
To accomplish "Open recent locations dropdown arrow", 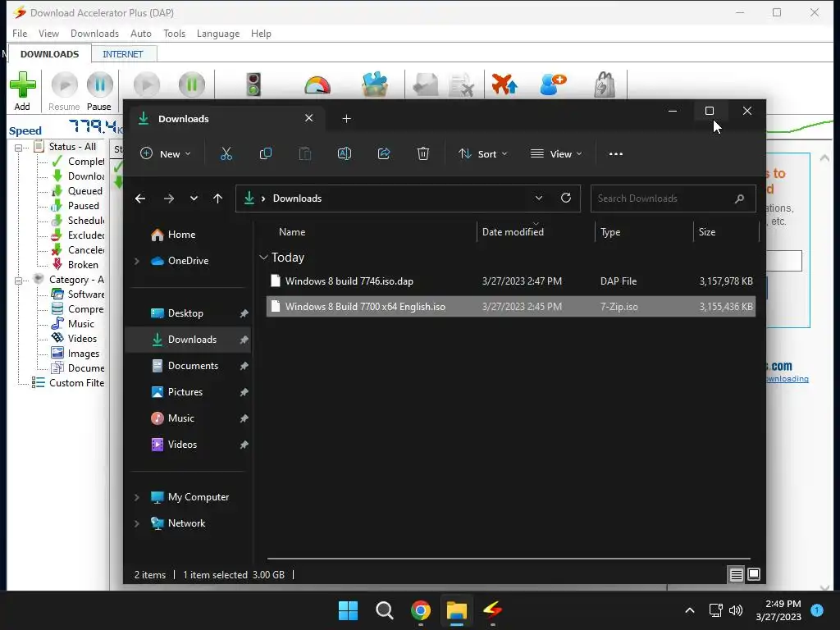I will 194,199.
